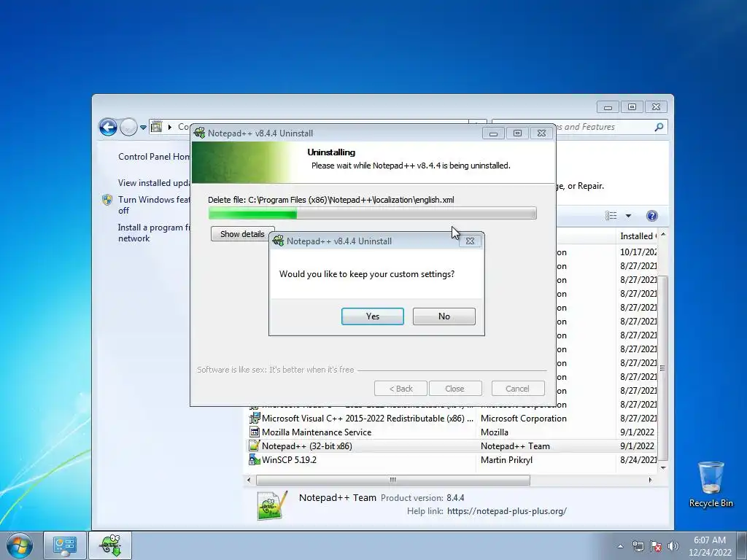Maximize the Programs and Features window

pyautogui.click(x=632, y=106)
